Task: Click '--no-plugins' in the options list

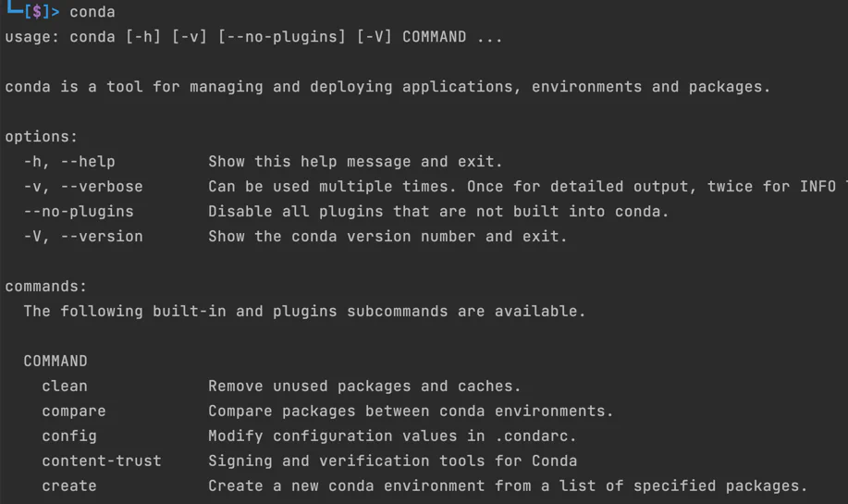Action: click(x=79, y=212)
